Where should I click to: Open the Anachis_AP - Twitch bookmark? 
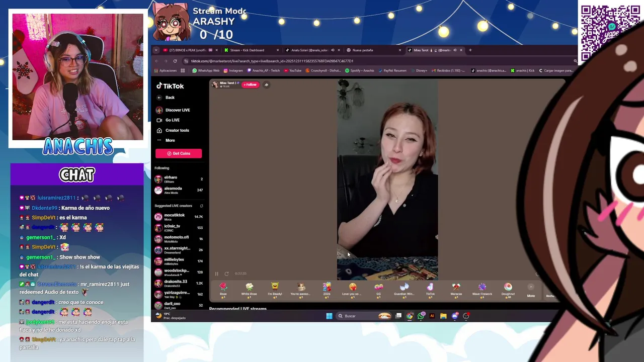[x=264, y=70]
